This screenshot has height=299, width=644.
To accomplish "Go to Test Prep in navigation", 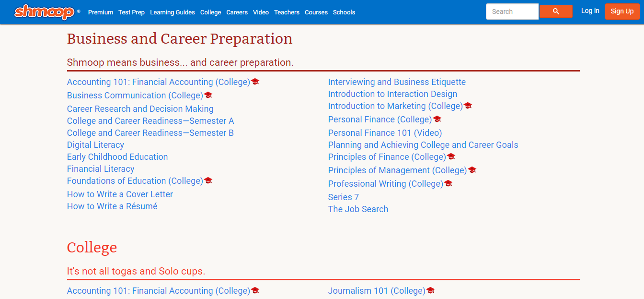I will point(131,12).
